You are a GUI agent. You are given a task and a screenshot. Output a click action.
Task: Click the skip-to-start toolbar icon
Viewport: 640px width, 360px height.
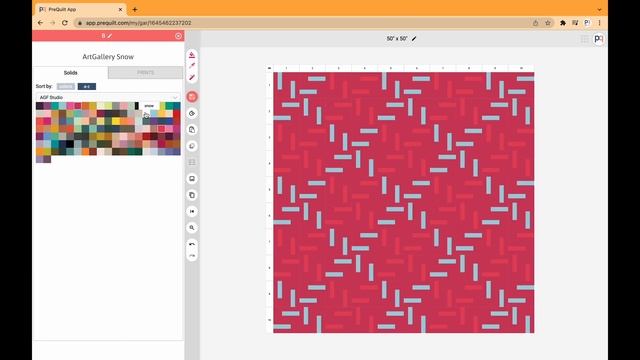192,211
